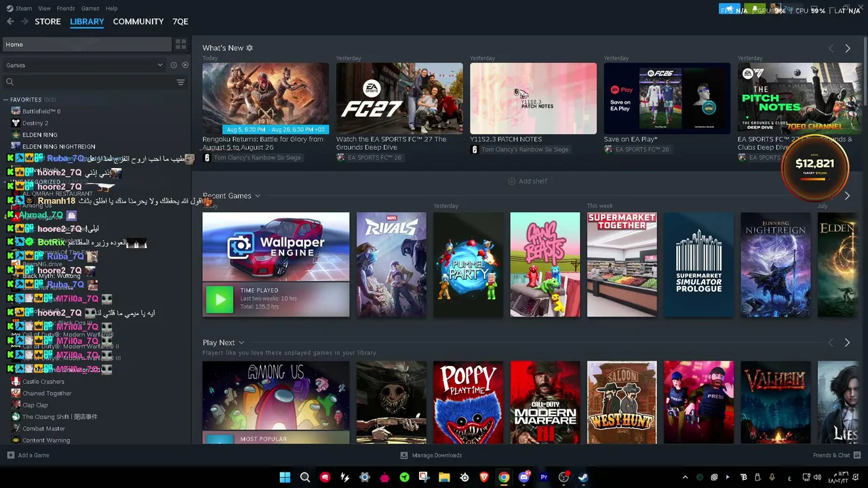
Task: Open the FC27 Grounds Deep Dive news
Action: 399,98
